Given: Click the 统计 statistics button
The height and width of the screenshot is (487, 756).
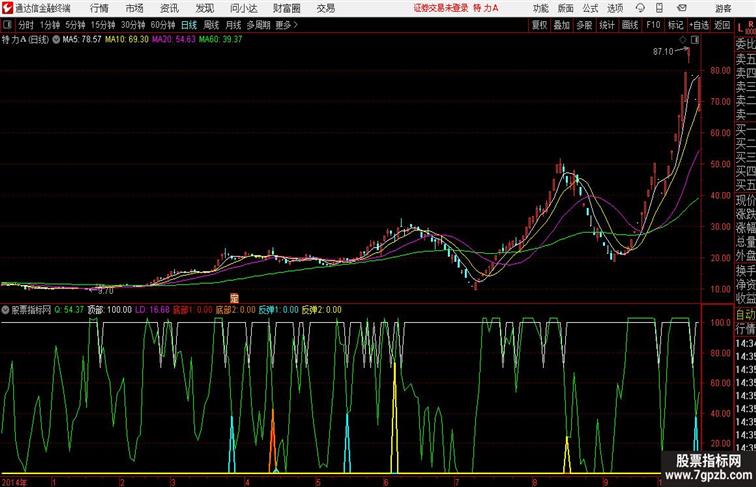Looking at the screenshot, I should click(x=607, y=25).
